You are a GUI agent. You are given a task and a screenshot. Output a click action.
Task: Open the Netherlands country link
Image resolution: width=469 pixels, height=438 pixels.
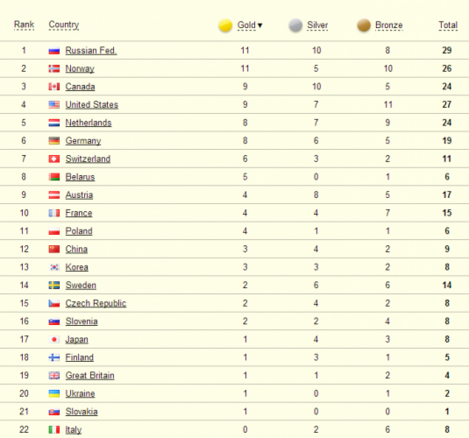click(88, 123)
